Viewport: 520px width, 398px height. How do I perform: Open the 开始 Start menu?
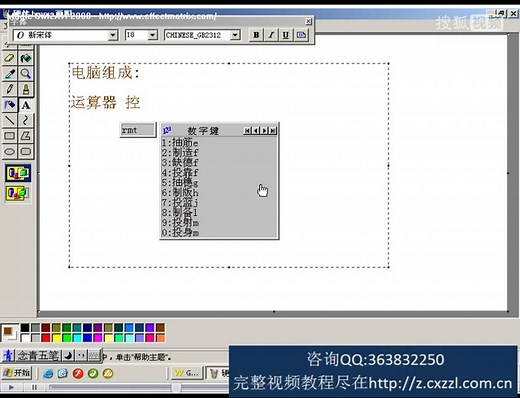click(x=17, y=373)
